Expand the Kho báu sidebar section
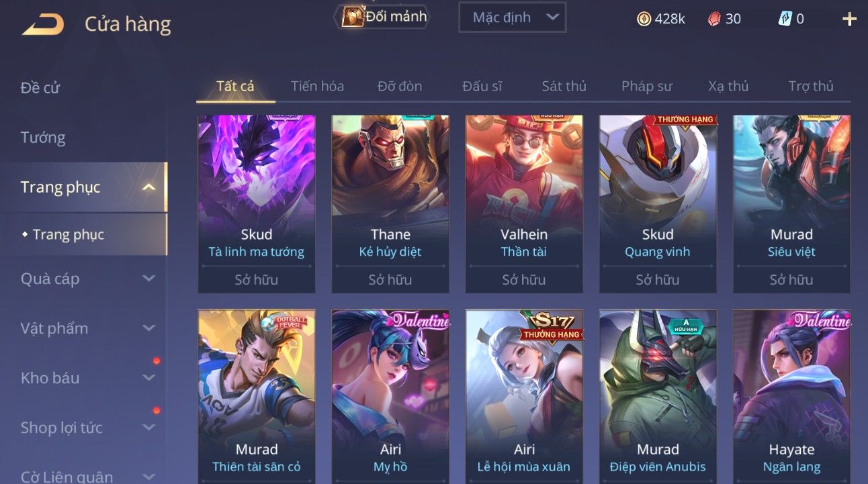868x484 pixels. (x=148, y=378)
